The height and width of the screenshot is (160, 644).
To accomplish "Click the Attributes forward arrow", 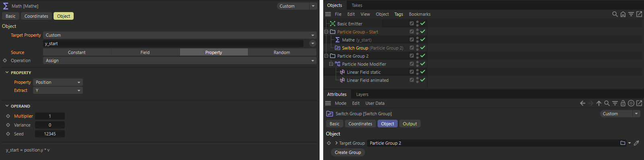I will point(591,103).
